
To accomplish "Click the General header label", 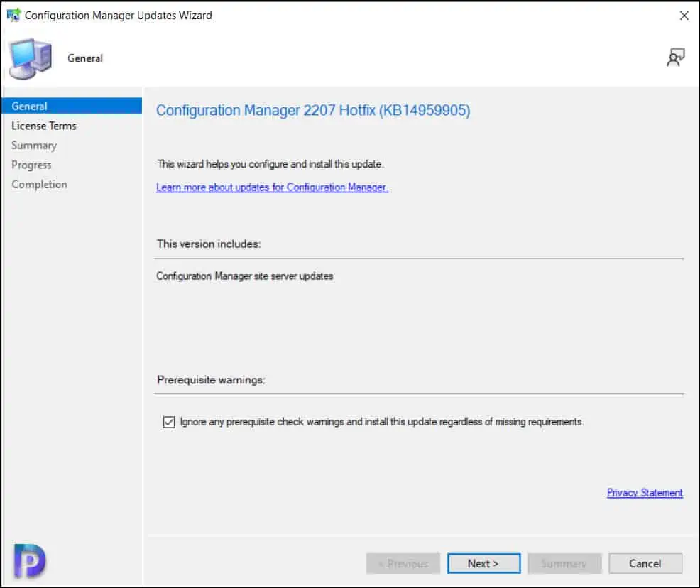I will click(x=84, y=58).
